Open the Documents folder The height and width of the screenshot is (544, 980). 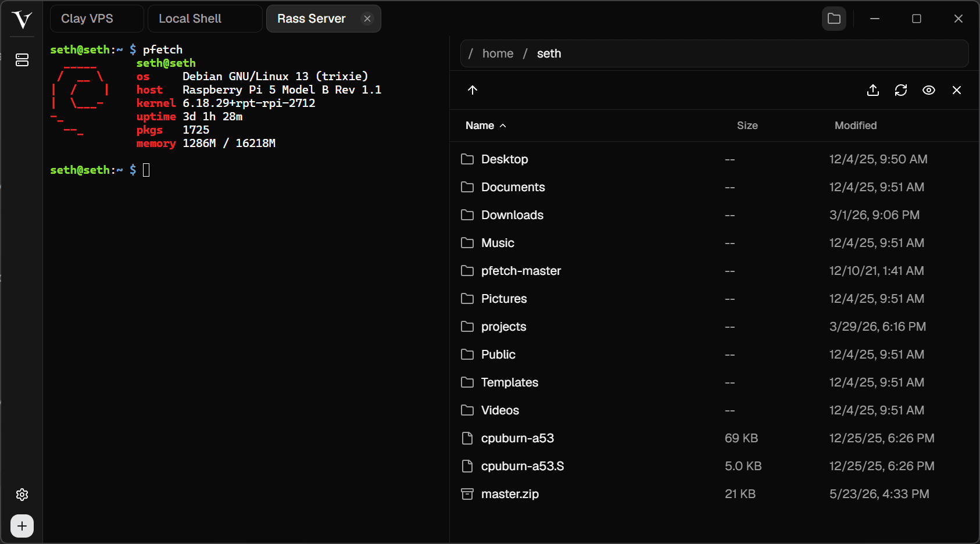(x=714, y=187)
